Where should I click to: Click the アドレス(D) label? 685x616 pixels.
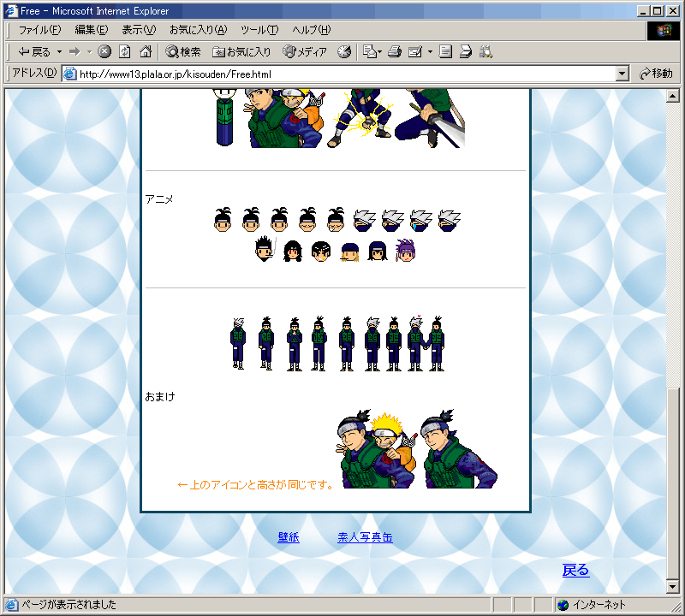pos(34,73)
